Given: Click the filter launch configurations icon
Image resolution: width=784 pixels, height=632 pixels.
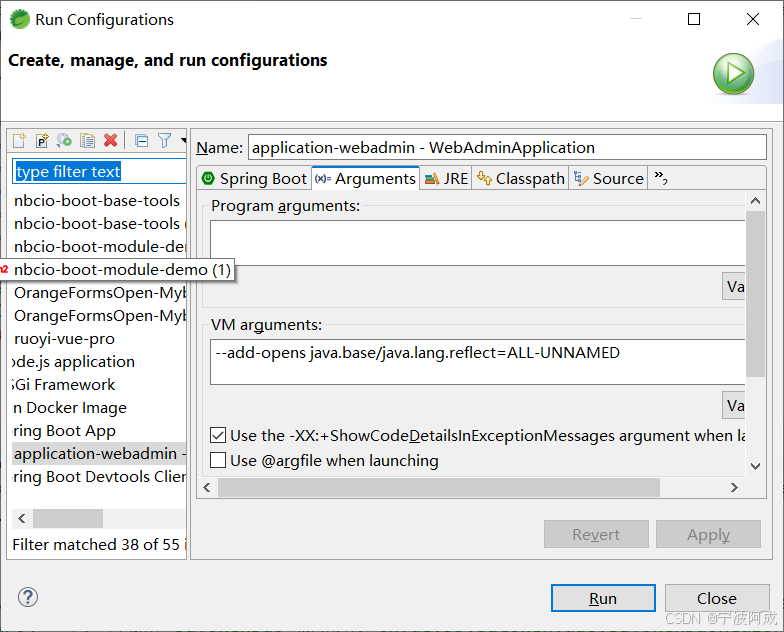Looking at the screenshot, I should (165, 141).
